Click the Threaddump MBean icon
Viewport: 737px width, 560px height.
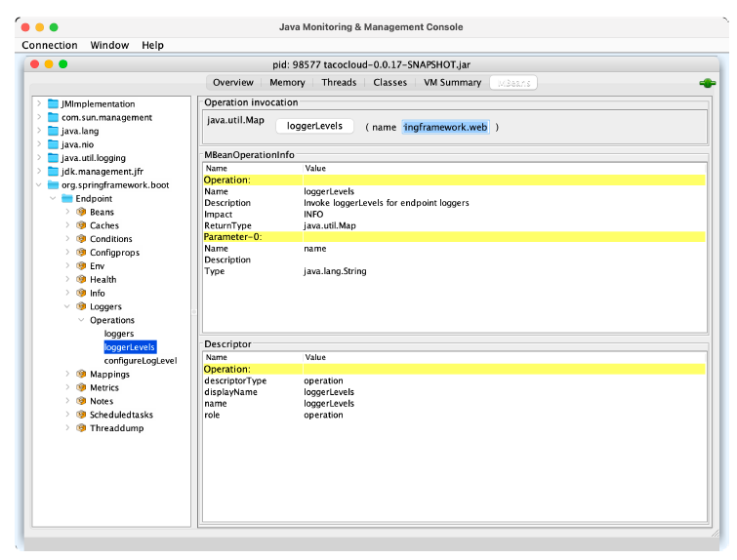81,428
